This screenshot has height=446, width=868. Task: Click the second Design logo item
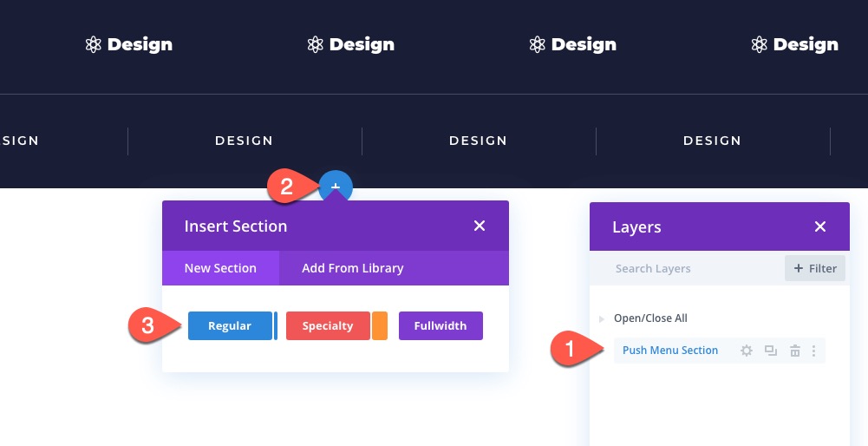[351, 44]
